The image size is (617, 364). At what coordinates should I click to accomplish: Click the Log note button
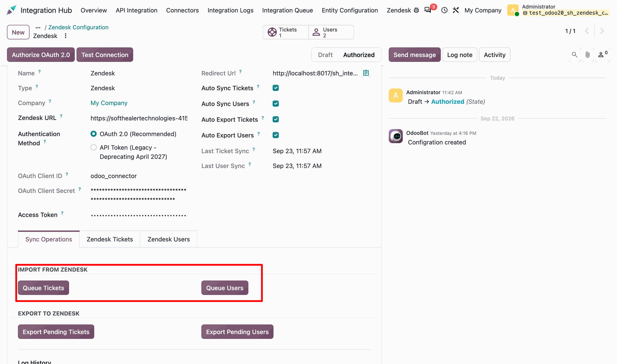coord(460,55)
